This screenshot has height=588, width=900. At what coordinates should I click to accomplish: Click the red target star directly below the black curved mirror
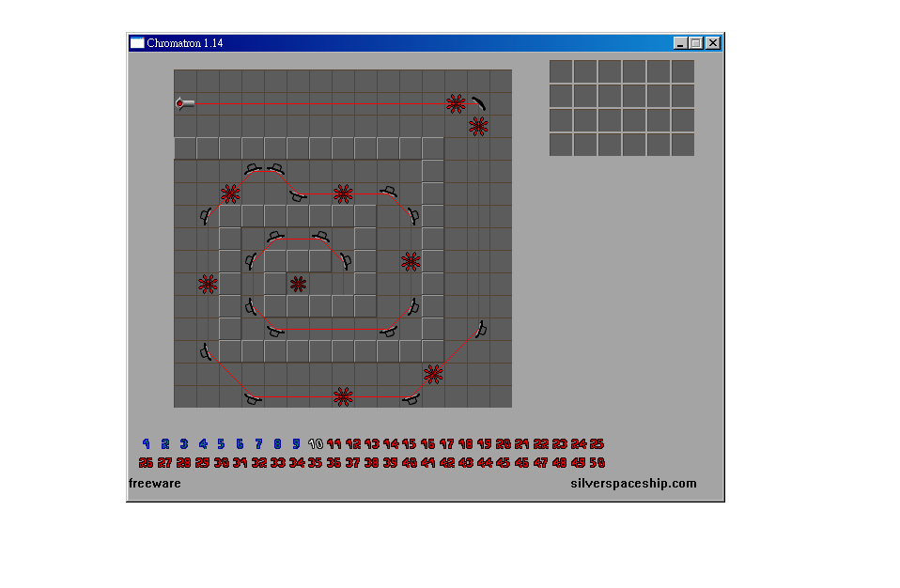tap(479, 126)
